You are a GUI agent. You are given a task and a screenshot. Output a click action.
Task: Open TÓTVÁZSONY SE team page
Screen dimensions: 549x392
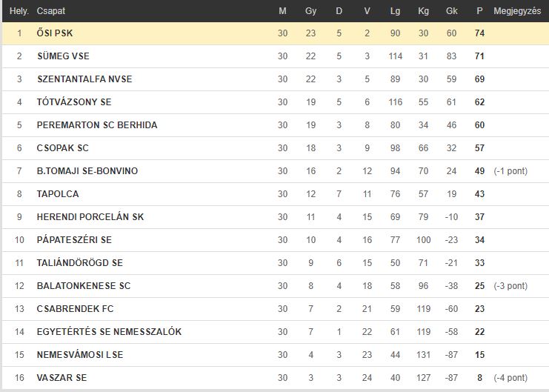pos(74,102)
